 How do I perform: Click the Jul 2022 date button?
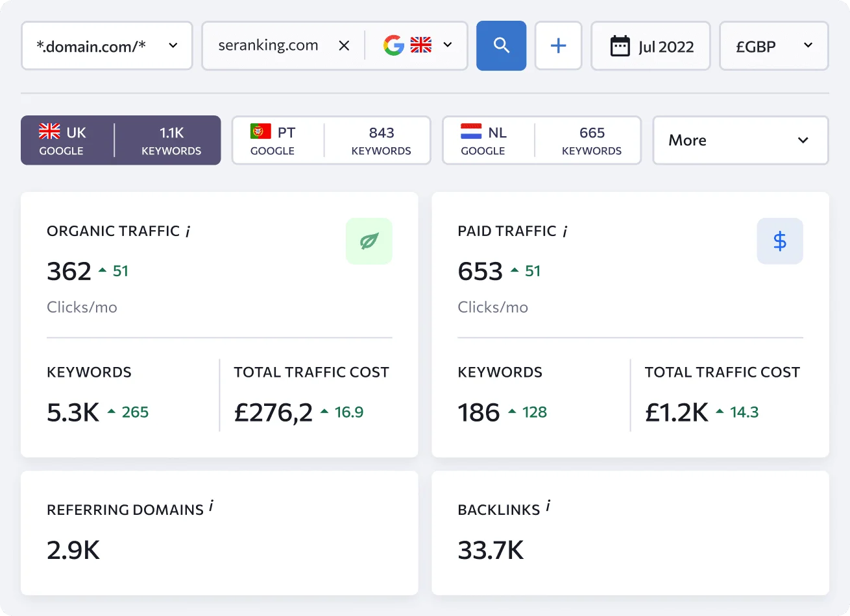[650, 45]
